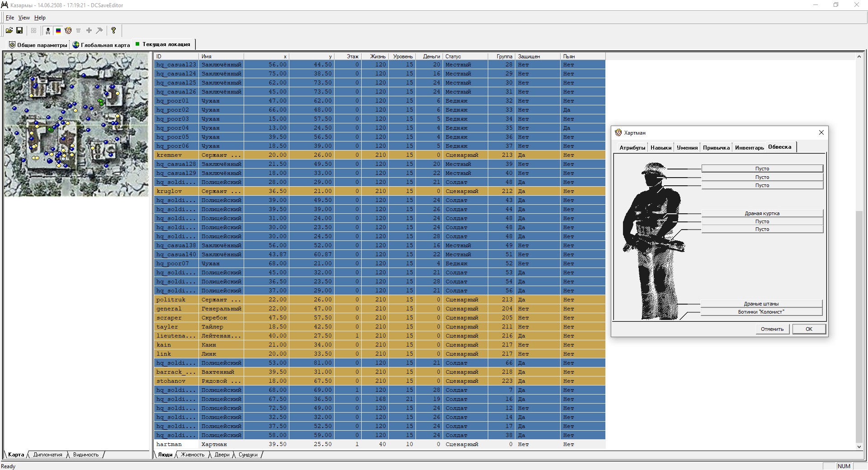Sort by the Пьян column header

coord(583,56)
